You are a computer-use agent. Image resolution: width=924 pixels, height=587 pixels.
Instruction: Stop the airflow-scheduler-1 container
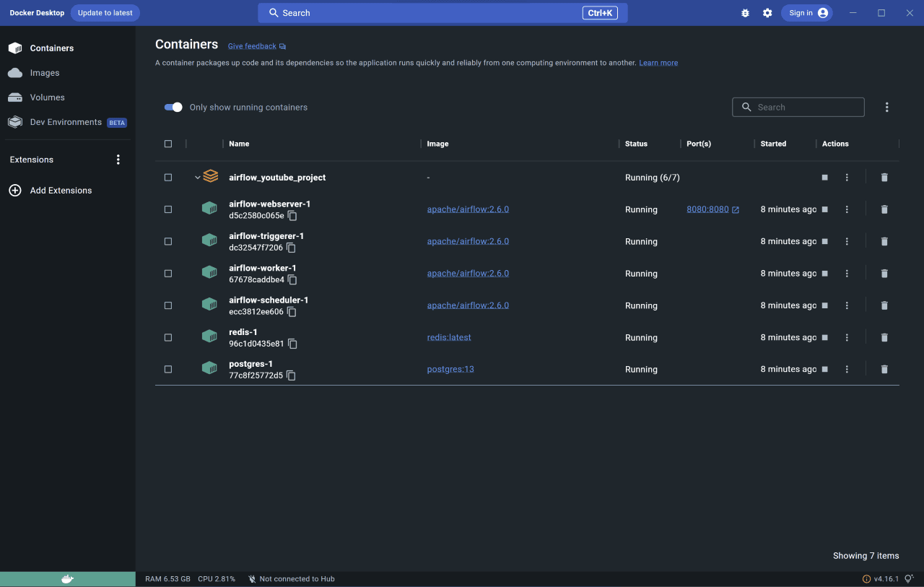pos(825,305)
